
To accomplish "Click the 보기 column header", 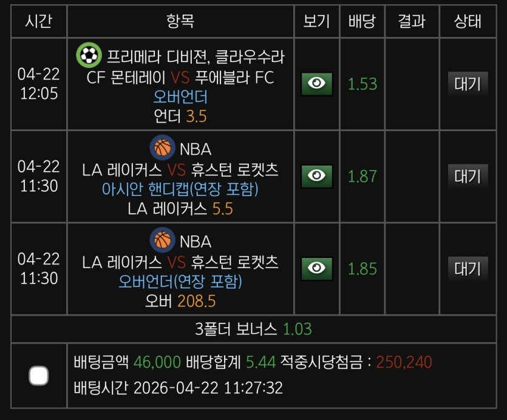I will tap(316, 21).
